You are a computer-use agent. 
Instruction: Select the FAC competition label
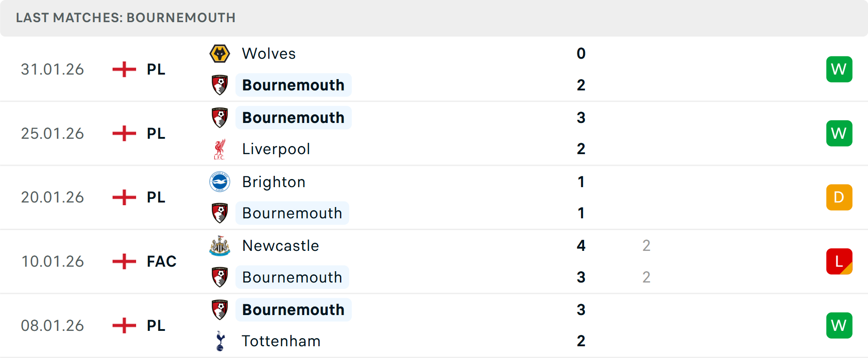[x=161, y=261]
